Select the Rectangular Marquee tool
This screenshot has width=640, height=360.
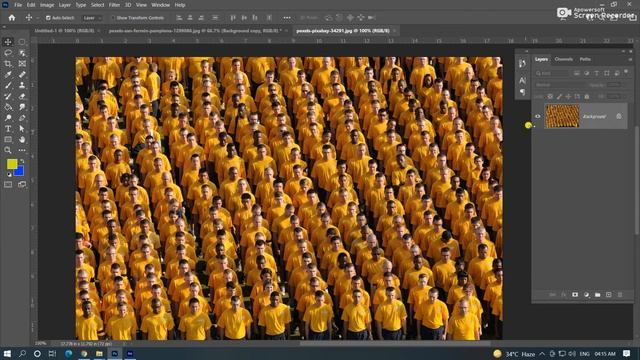click(x=22, y=42)
